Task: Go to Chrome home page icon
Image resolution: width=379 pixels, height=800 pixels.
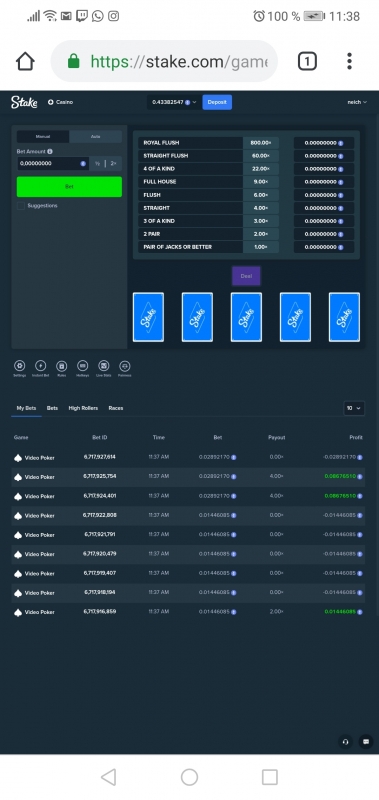Action: click(25, 62)
